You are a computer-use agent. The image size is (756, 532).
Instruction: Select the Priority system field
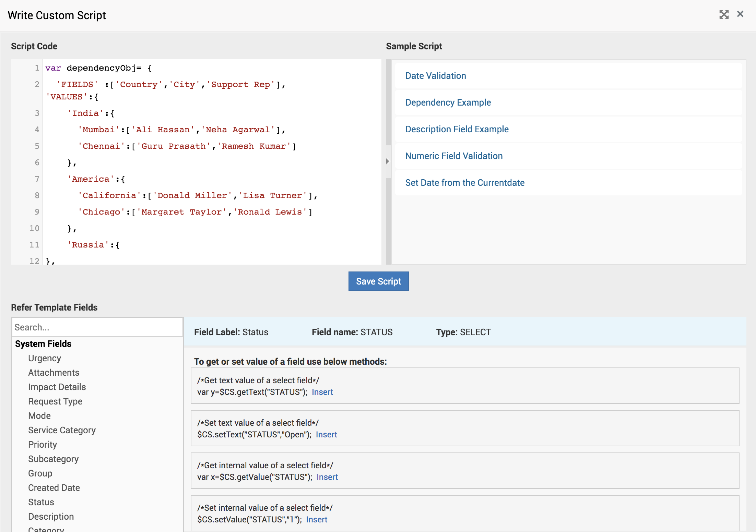click(43, 445)
